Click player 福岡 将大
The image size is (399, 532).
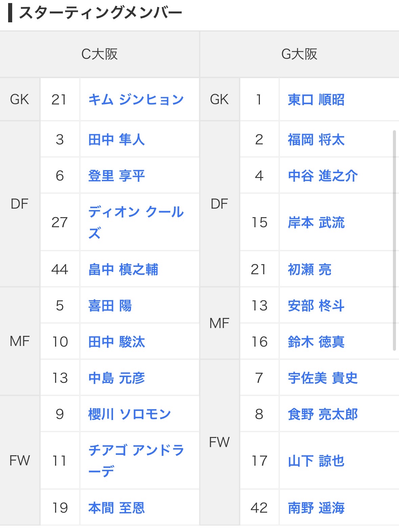[316, 140]
